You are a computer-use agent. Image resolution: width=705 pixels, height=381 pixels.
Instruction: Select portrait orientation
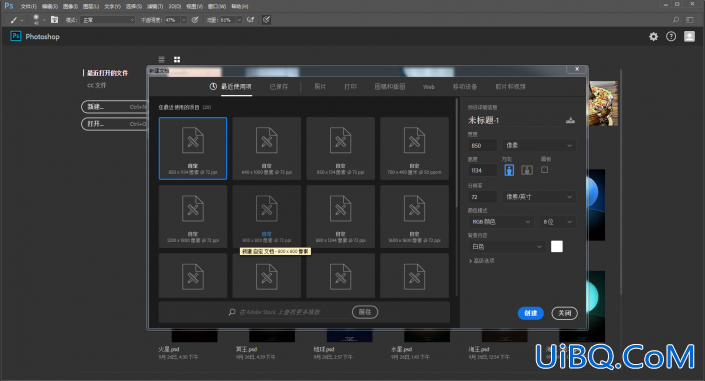[509, 170]
